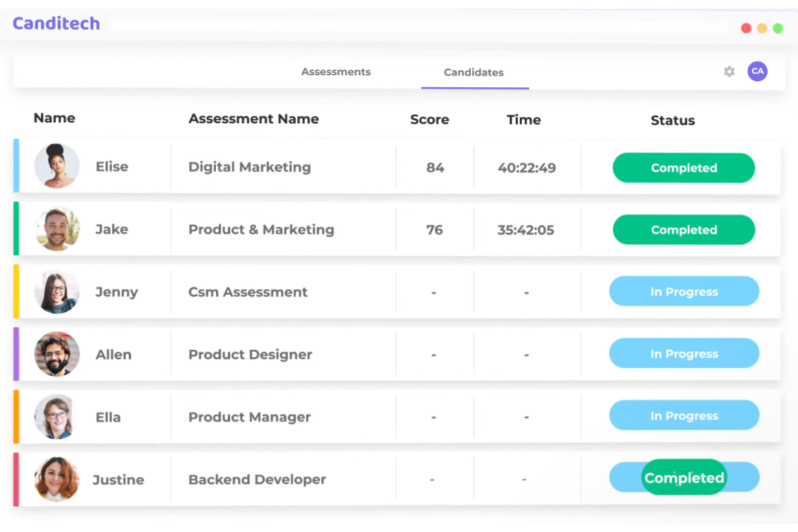Open Jake's profile picture
This screenshot has width=798, height=532.
click(x=57, y=229)
